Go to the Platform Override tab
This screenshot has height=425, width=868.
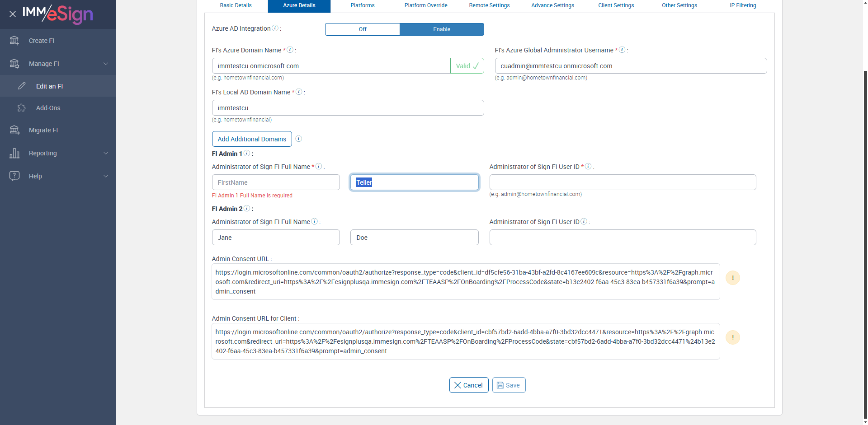426,6
